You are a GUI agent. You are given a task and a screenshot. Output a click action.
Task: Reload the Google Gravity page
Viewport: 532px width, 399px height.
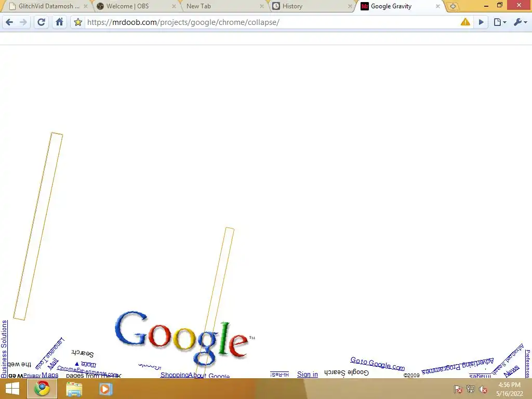pos(42,22)
